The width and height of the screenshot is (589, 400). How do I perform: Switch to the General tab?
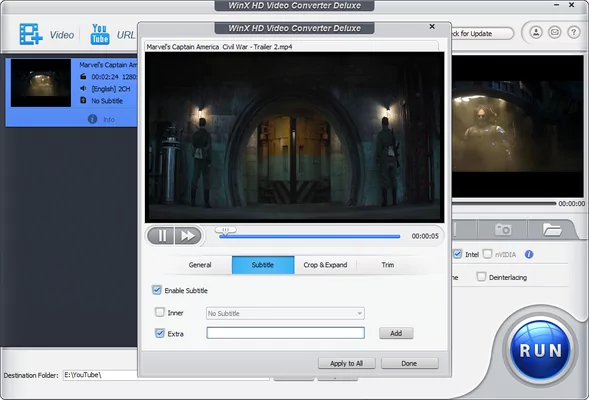[x=200, y=265]
